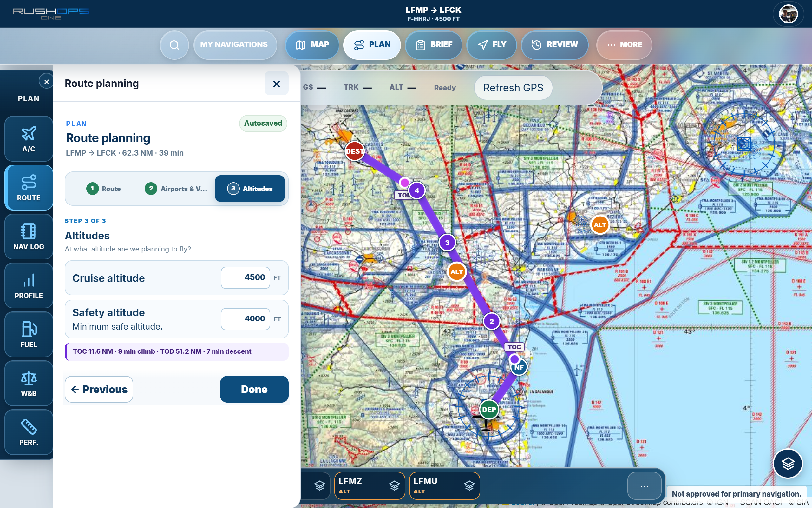Viewport: 812px width, 508px height.
Task: Click the Cruise altitude input field
Action: (245, 277)
